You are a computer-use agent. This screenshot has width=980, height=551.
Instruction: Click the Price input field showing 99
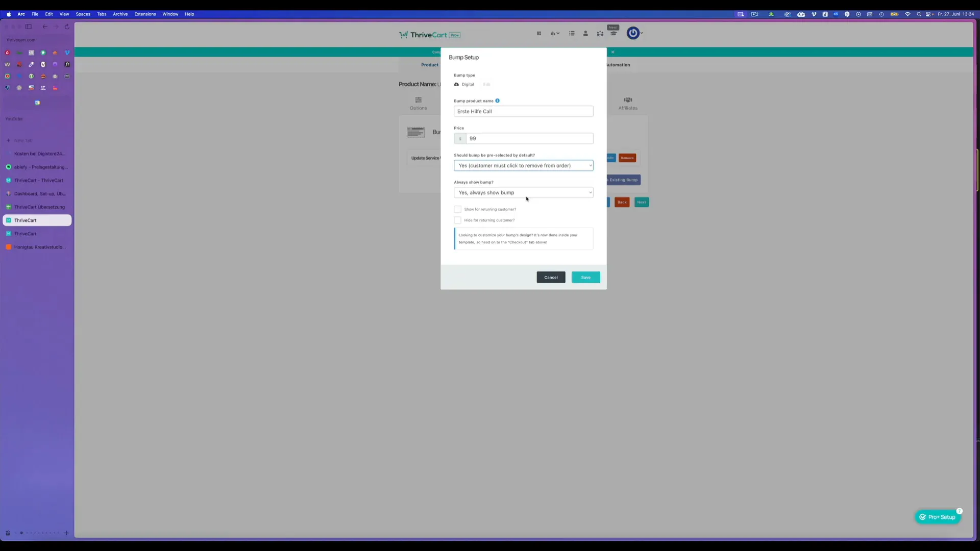(x=529, y=138)
